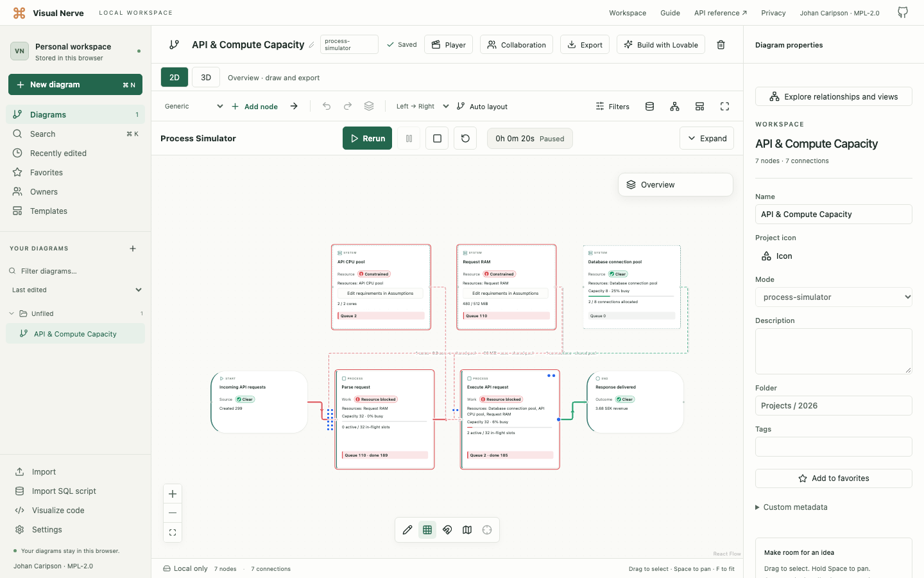Click the Filter diagrams search field
This screenshot has height=578, width=924.
(x=76, y=271)
